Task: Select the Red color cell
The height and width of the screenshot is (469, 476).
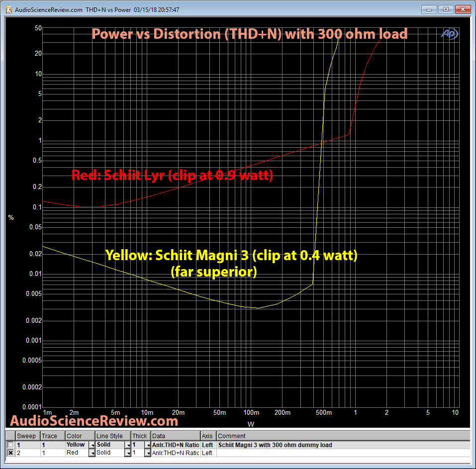Action: tap(77, 453)
